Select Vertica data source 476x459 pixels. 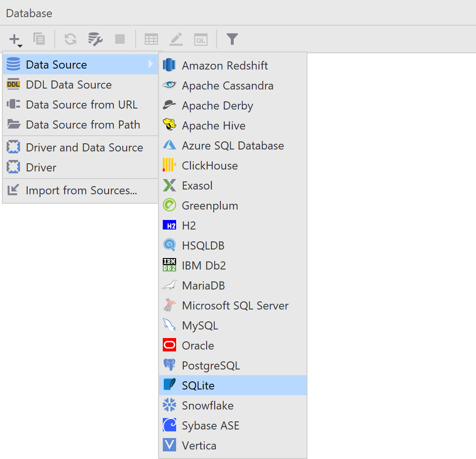(x=233, y=445)
